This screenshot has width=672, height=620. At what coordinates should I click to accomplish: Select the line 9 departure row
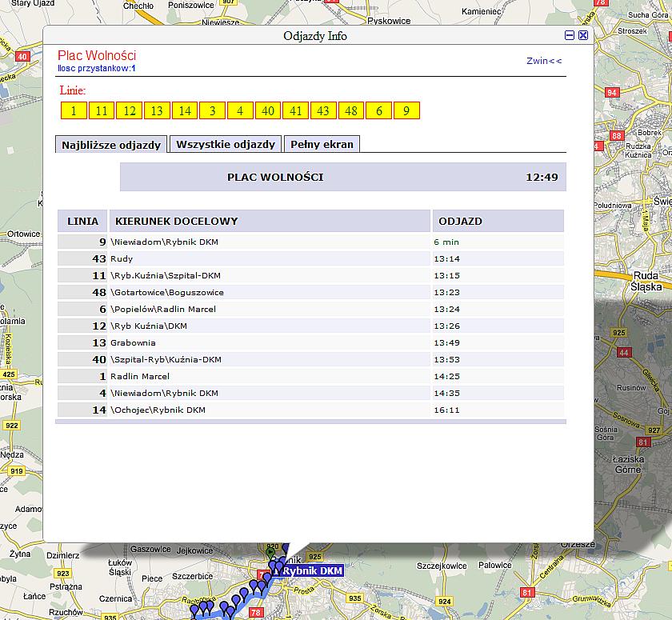tap(310, 242)
